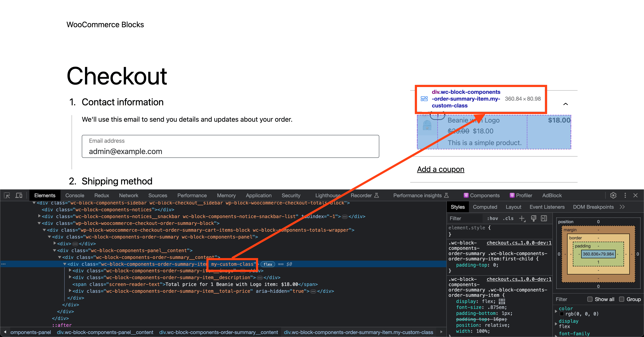Click the new style rule plus icon
The width and height of the screenshot is (644, 337).
[x=522, y=218]
